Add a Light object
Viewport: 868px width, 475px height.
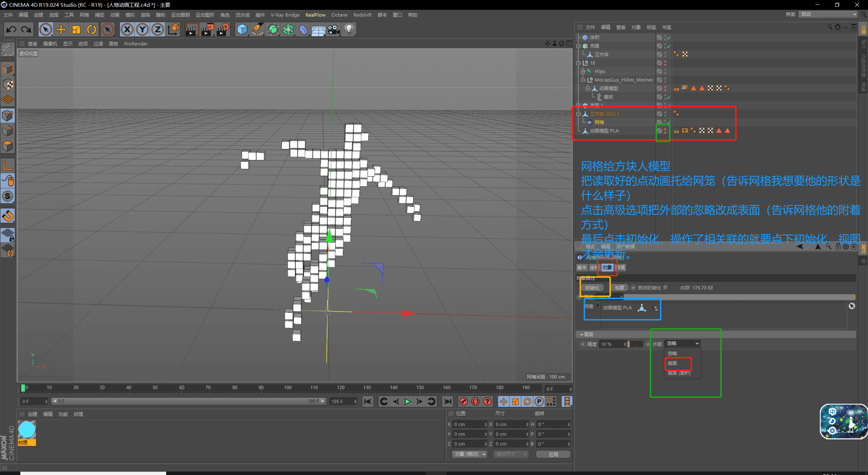[349, 30]
